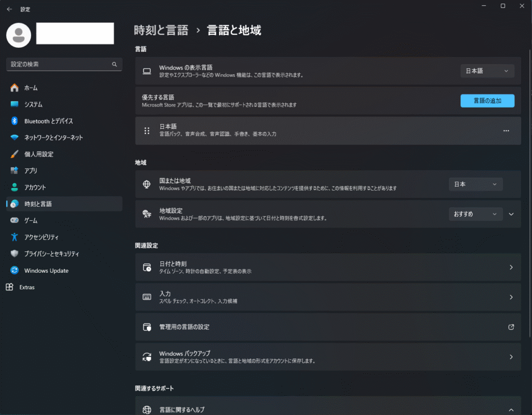Screen dimensions: 532x415
Task: Click the プライバシーとセキュリティ shield icon
Action: [15, 254]
